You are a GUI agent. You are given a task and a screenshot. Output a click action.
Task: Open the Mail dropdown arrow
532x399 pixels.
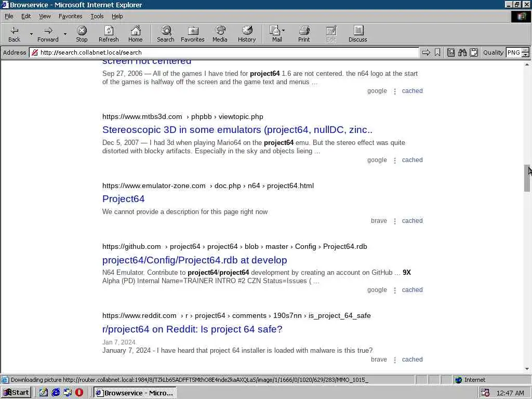[x=283, y=31]
